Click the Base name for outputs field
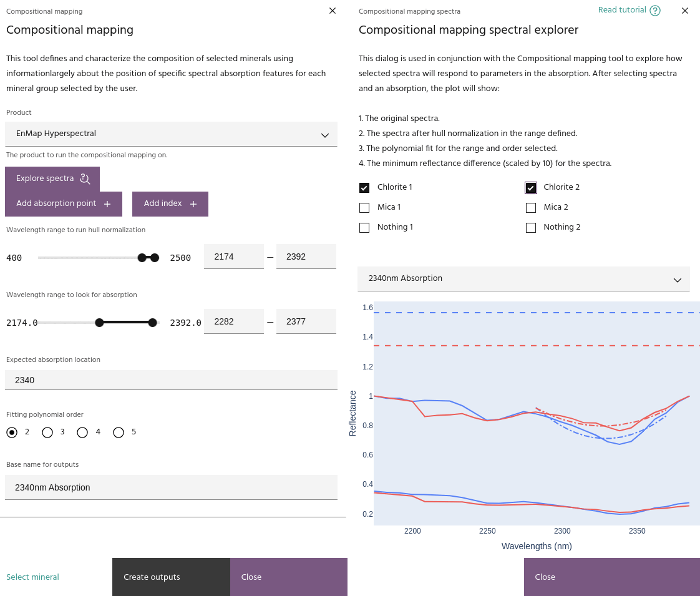The height and width of the screenshot is (596, 700). pyautogui.click(x=171, y=487)
